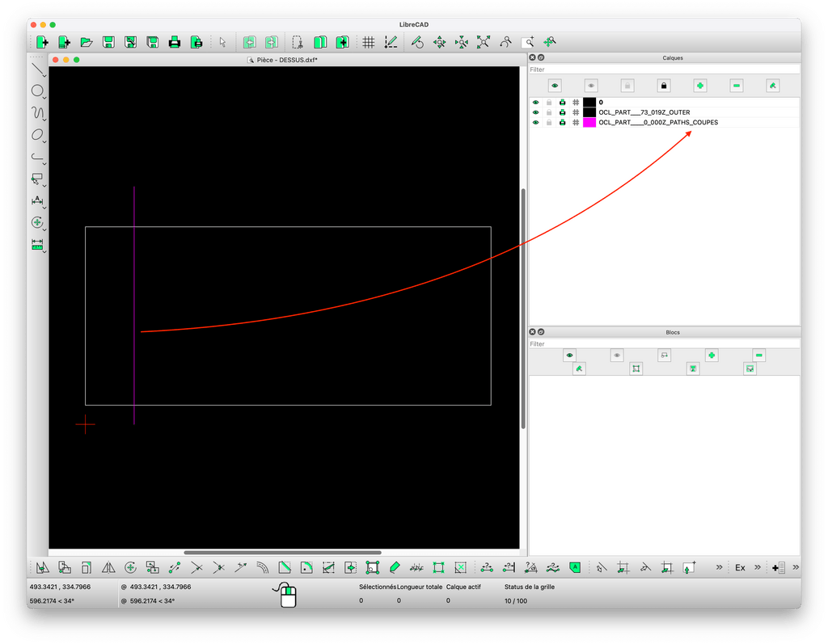This screenshot has width=828, height=644.
Task: Open the Dimension tools dropdown
Action: tap(38, 200)
